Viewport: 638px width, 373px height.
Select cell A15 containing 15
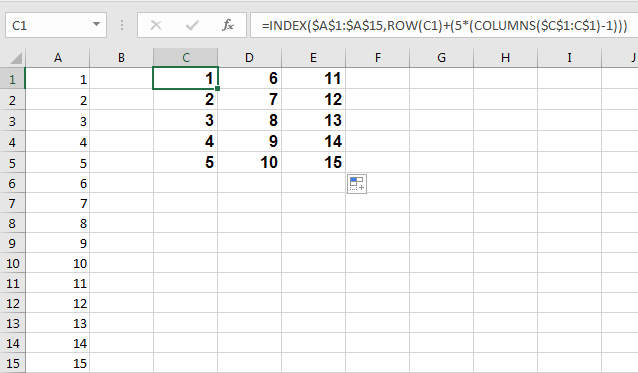point(57,363)
